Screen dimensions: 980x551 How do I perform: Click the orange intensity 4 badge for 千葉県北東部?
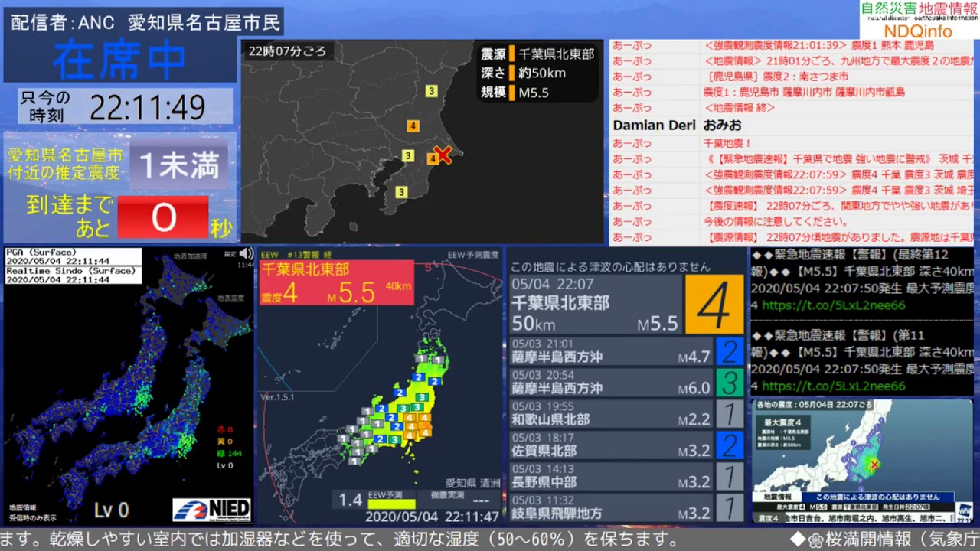[x=714, y=305]
